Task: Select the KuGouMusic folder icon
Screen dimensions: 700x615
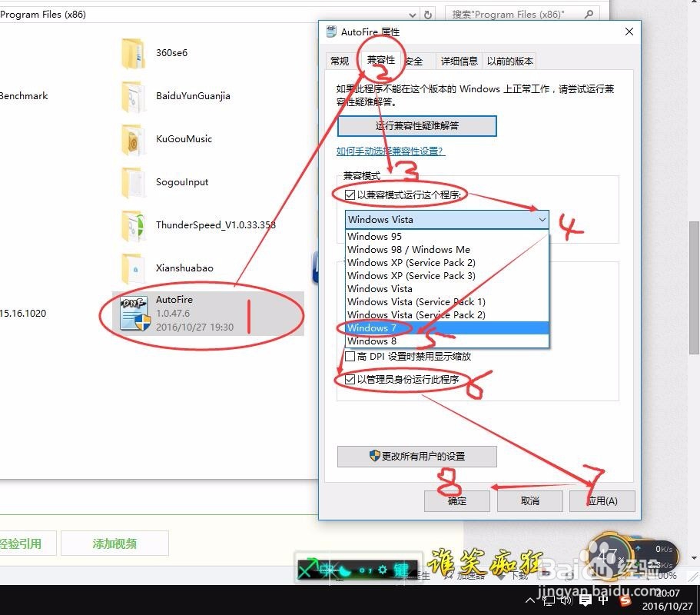Action: pyautogui.click(x=133, y=140)
